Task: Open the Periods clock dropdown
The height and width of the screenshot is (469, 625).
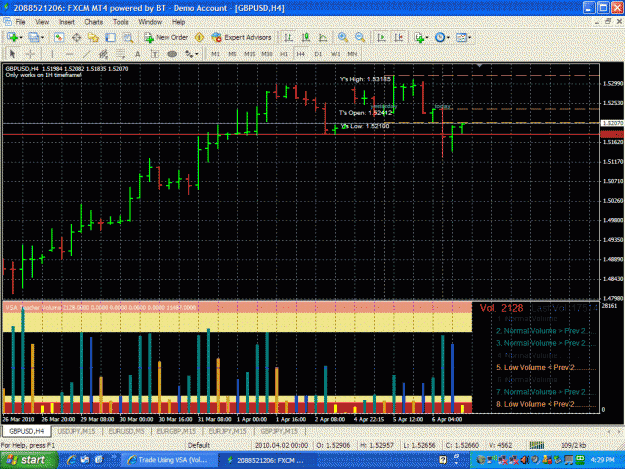Action: tap(442, 37)
